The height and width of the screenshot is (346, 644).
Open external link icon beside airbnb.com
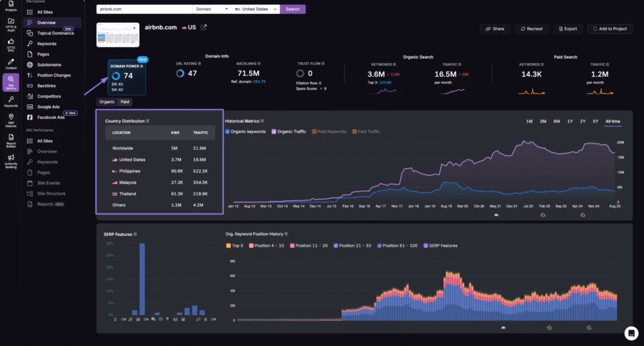click(x=203, y=28)
